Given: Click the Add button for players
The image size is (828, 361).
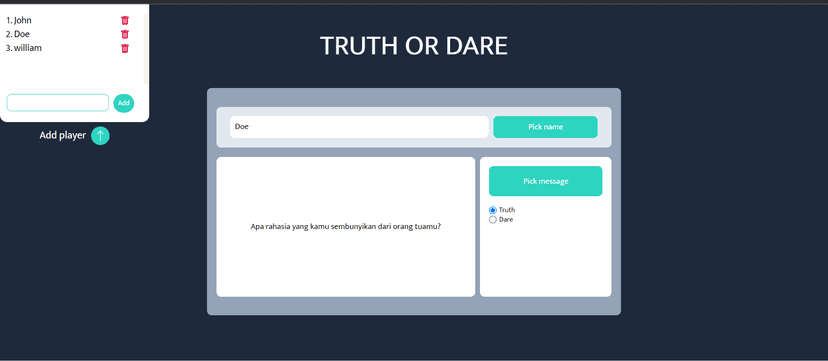Looking at the screenshot, I should coord(124,103).
